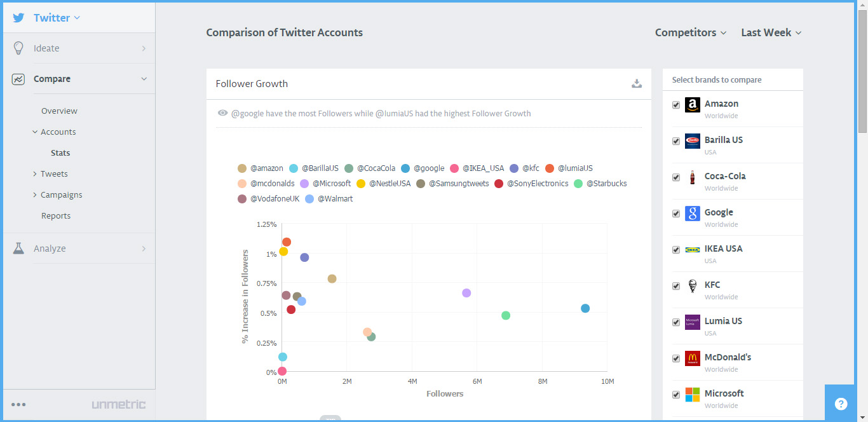Click the three dots more icon

click(x=18, y=404)
